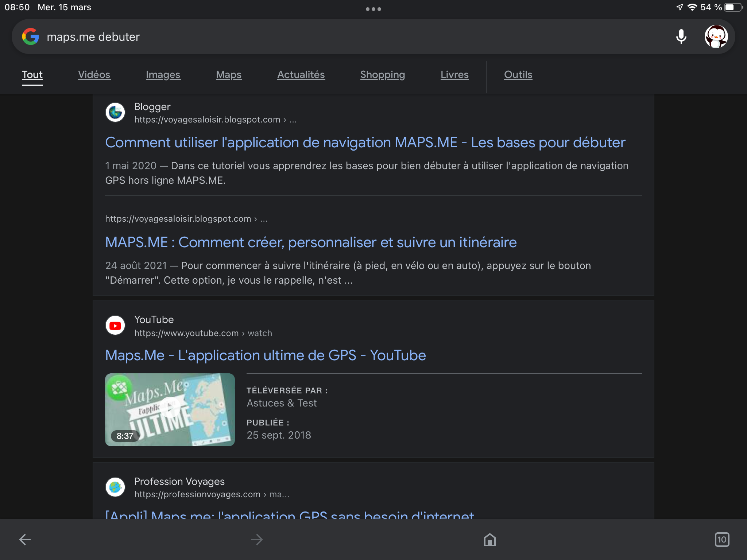Open MAPS.ME itinéraire article link

tap(310, 242)
